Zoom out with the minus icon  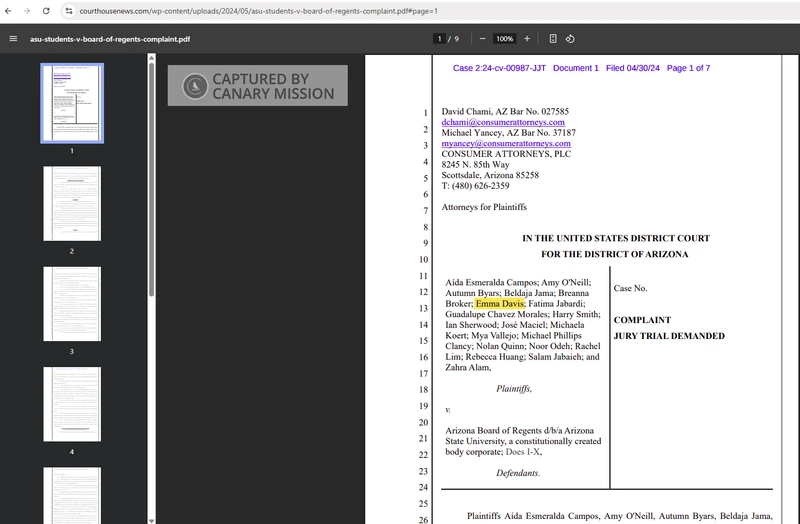point(482,39)
